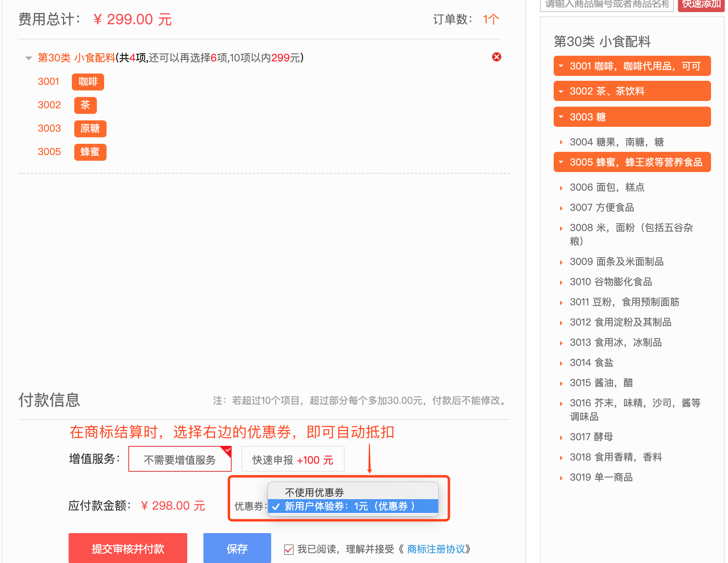Collapse the 第30类 小食配料 order group arrow
The image size is (728, 563).
click(x=29, y=58)
